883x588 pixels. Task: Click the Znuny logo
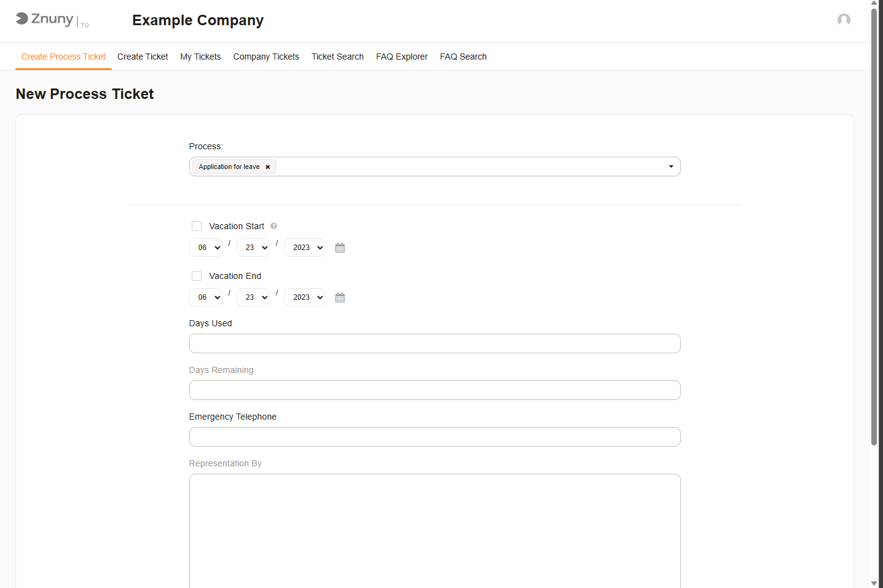point(45,19)
